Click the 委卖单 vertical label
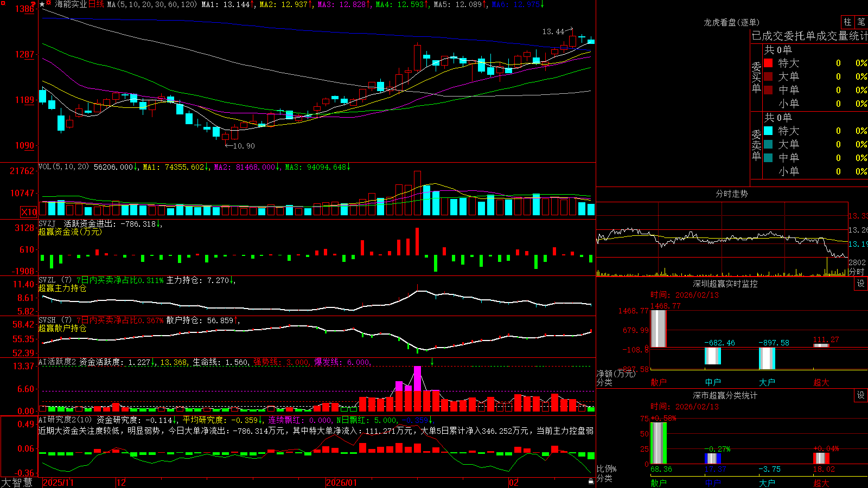Image resolution: width=868 pixels, height=488 pixels. pos(756,145)
